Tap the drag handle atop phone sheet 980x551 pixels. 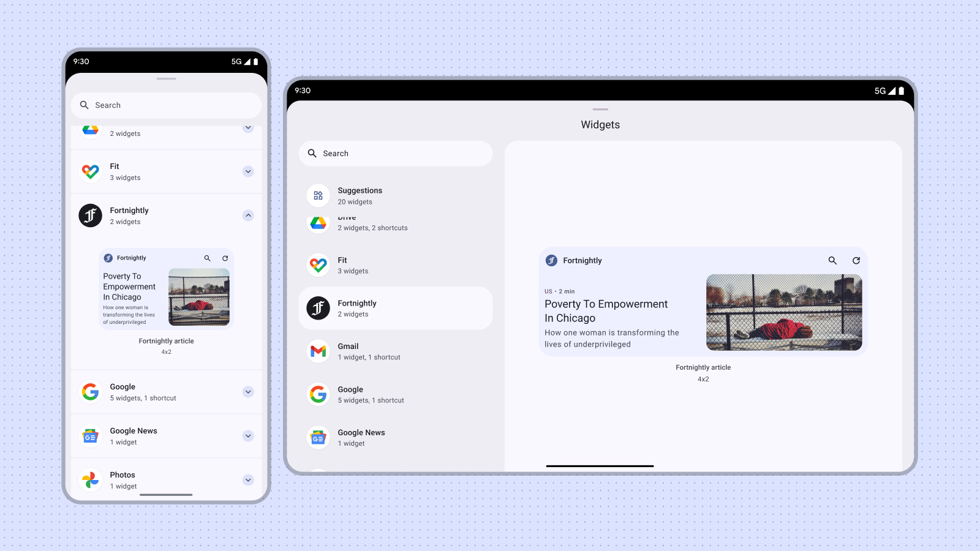[x=166, y=79]
